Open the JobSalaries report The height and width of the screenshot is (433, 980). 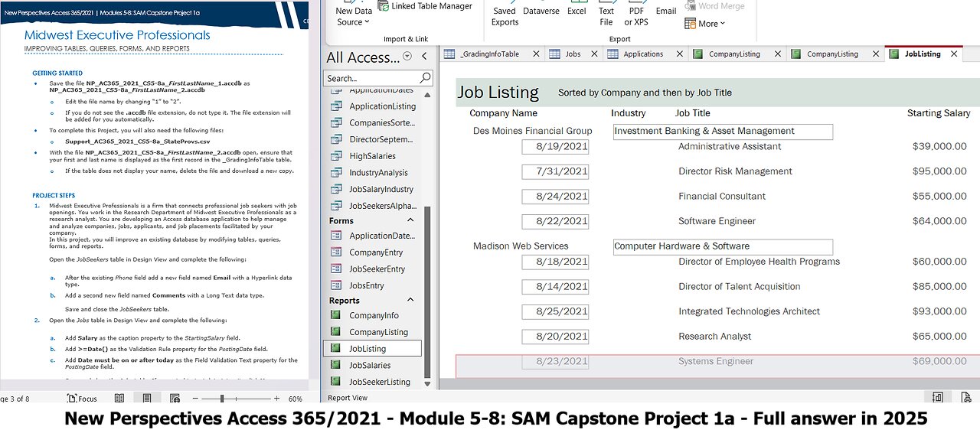click(x=374, y=366)
